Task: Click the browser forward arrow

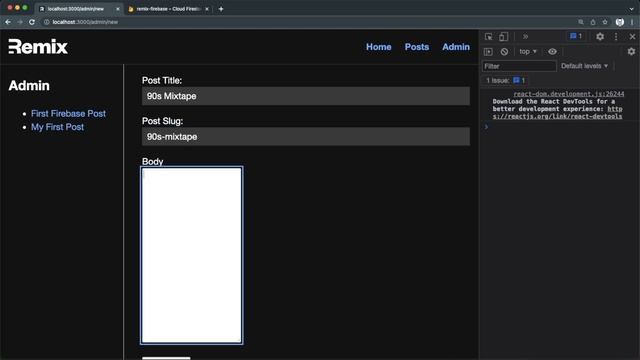Action: point(20,22)
